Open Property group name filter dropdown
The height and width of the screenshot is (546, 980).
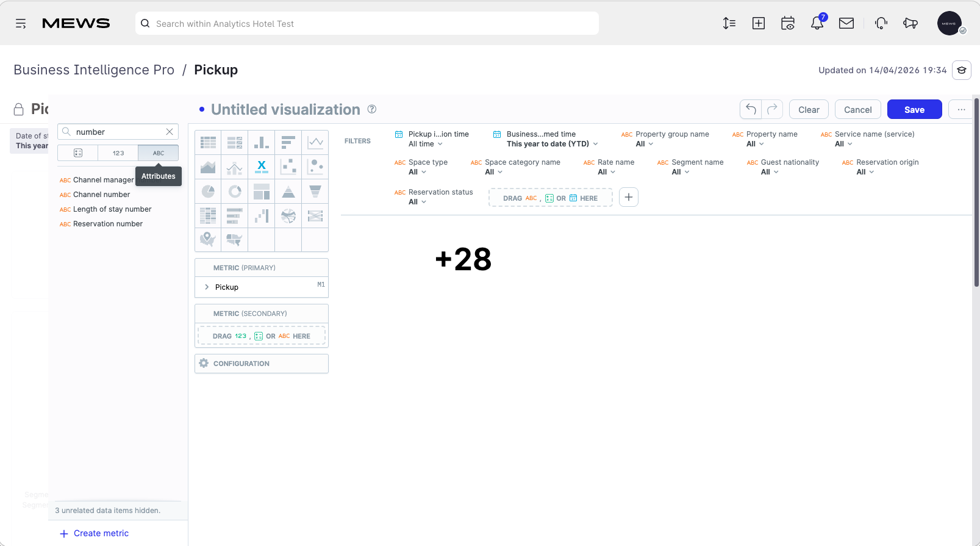(665, 139)
